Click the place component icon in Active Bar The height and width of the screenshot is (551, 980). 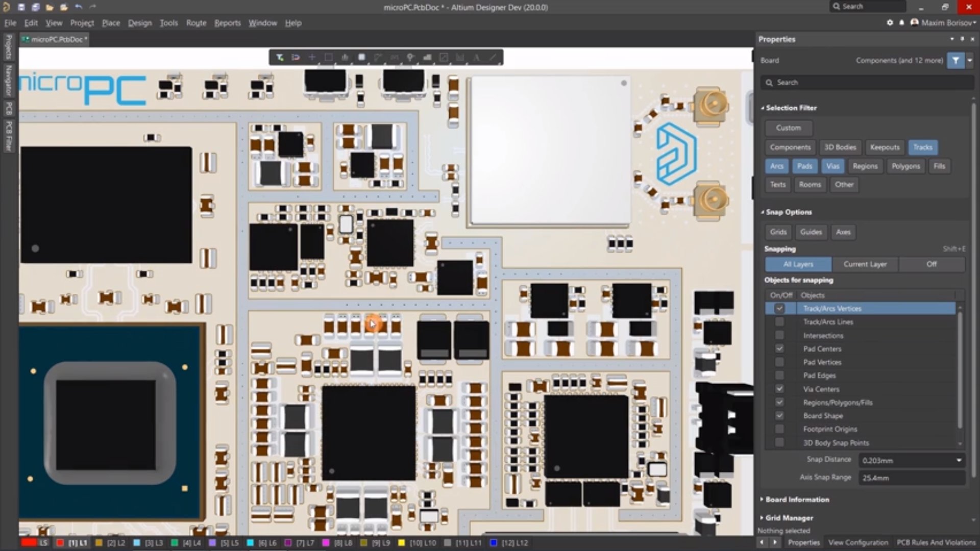click(361, 57)
